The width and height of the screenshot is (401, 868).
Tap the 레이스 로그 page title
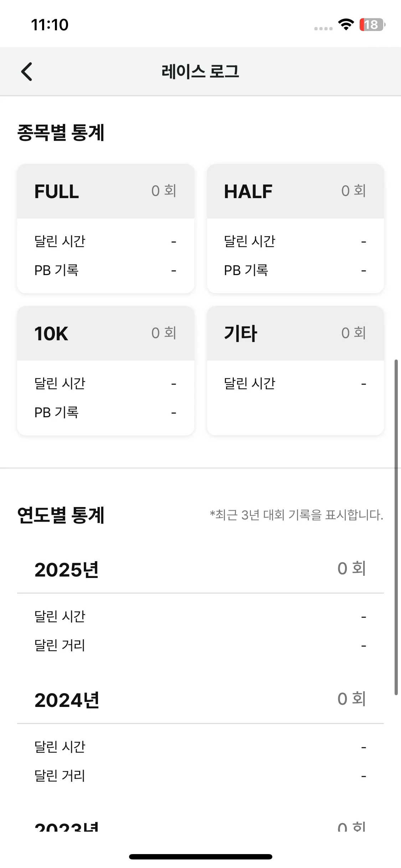200,71
